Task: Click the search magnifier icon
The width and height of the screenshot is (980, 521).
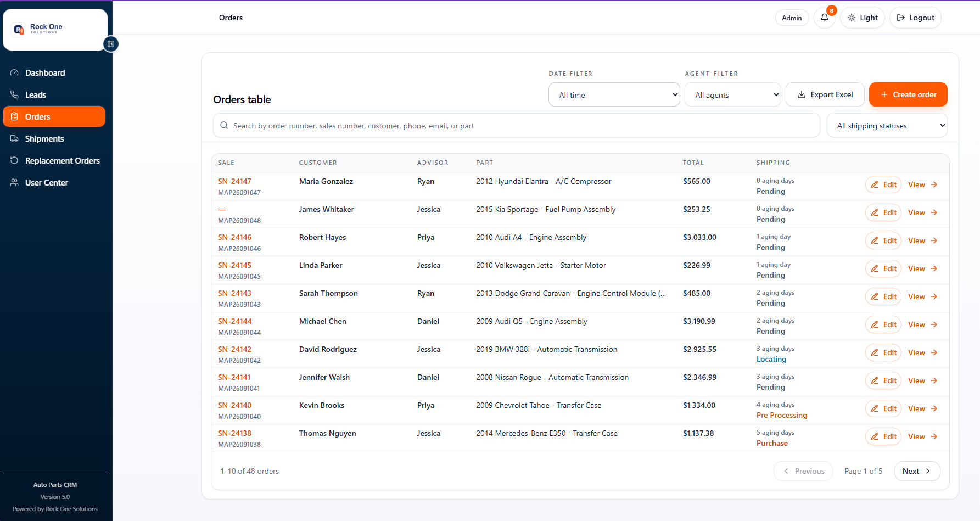Action: point(224,125)
